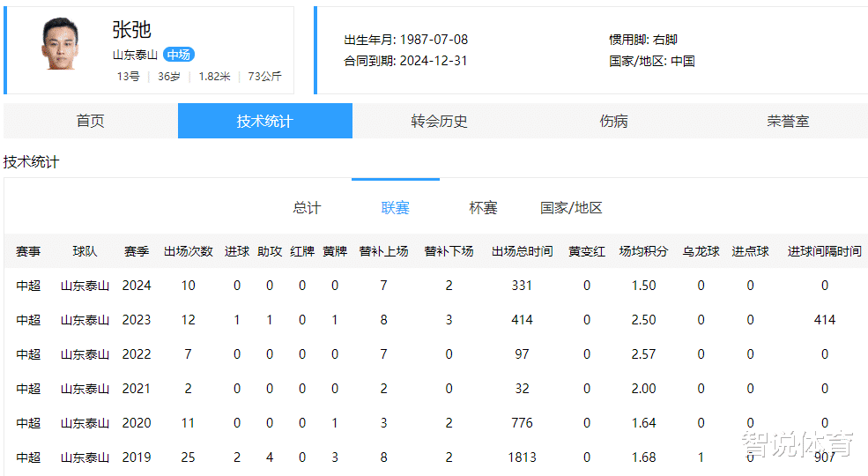Screen dimensions: 868x476
Task: Click appearances value 12 in 2023 row
Action: click(189, 320)
